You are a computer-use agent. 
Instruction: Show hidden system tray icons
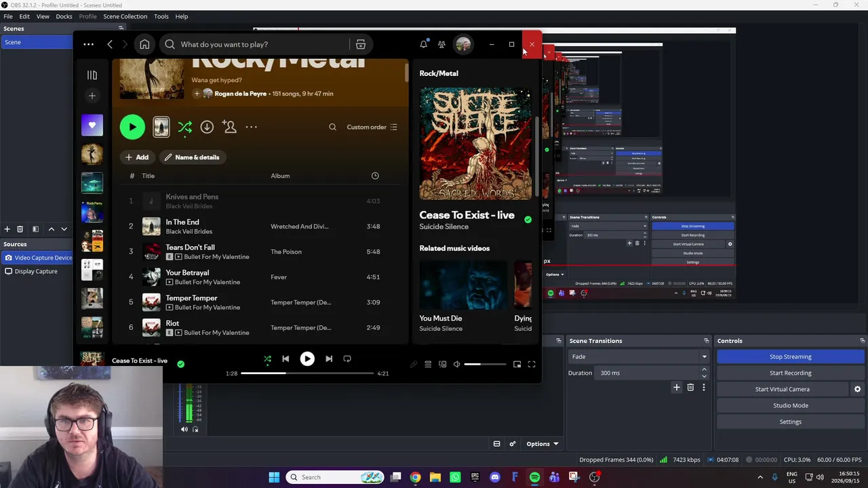759,477
